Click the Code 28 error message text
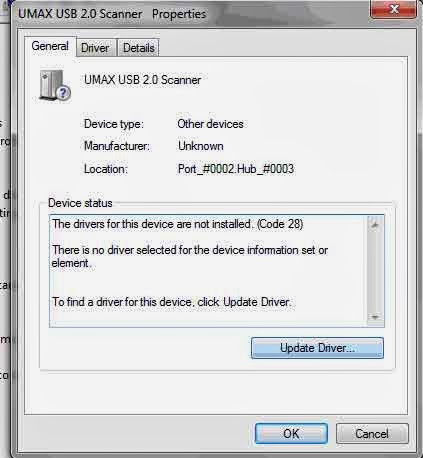423x458 pixels. click(x=178, y=224)
